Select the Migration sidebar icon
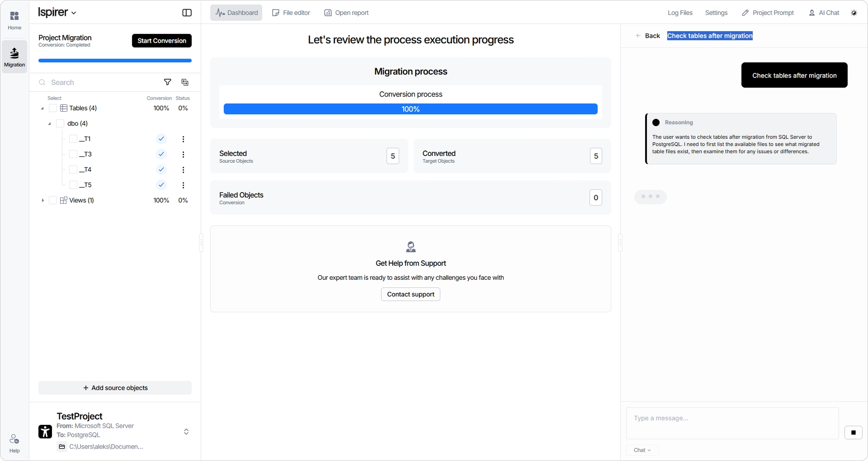 [x=14, y=57]
